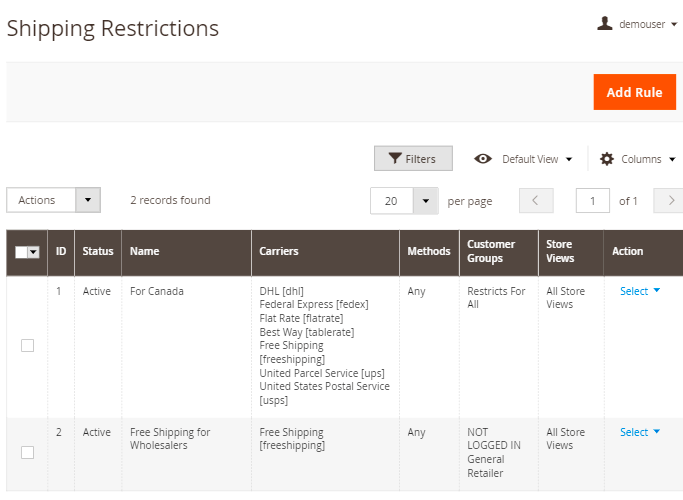Open Select action for For Canada rule

pyautogui.click(x=640, y=291)
